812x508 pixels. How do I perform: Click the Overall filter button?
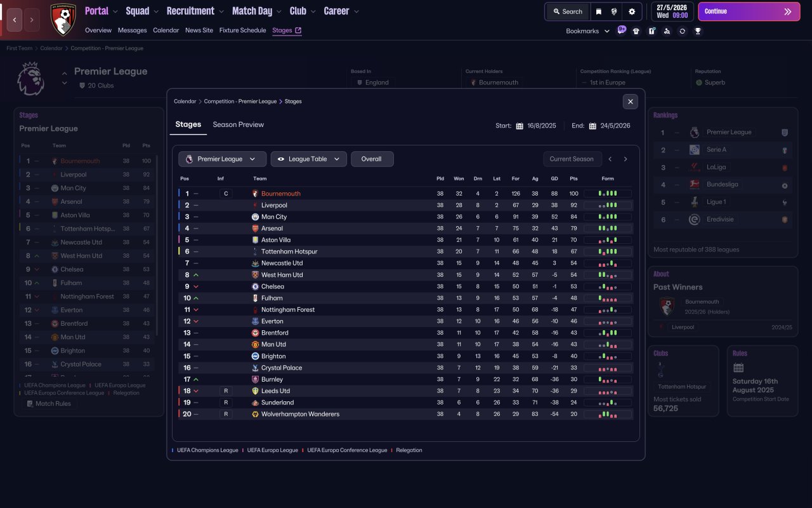coord(372,159)
